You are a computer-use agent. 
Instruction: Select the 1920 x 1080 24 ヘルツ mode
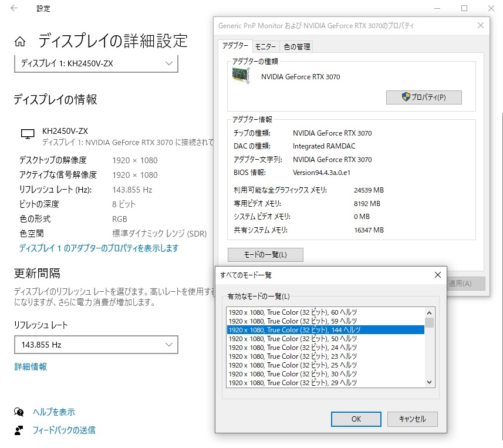[x=326, y=348]
